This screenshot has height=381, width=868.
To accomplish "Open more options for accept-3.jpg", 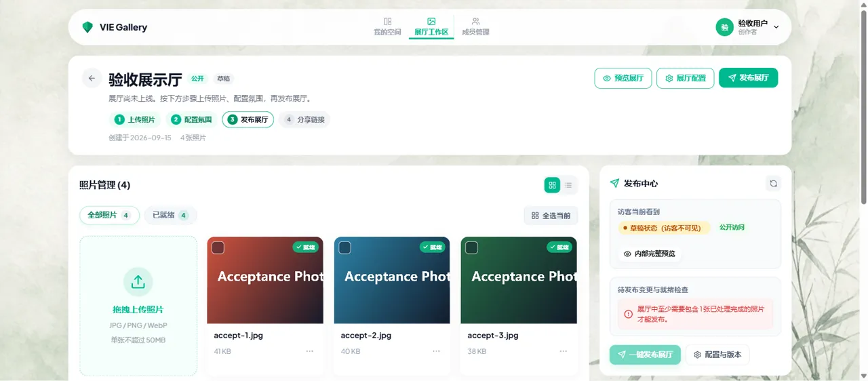I will coord(564,351).
